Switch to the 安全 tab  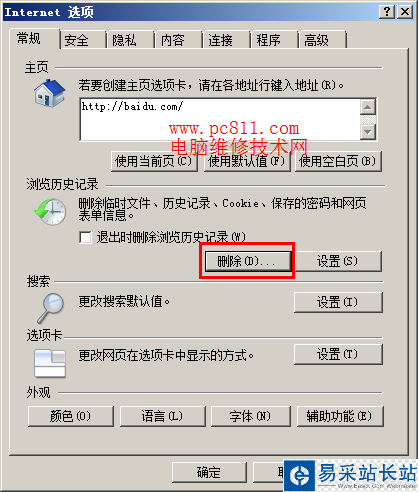83,40
